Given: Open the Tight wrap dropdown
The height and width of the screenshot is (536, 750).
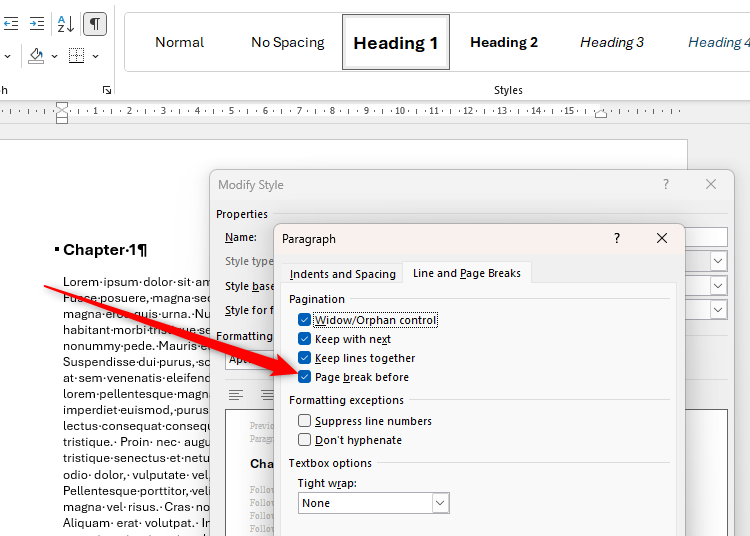Looking at the screenshot, I should tap(440, 503).
